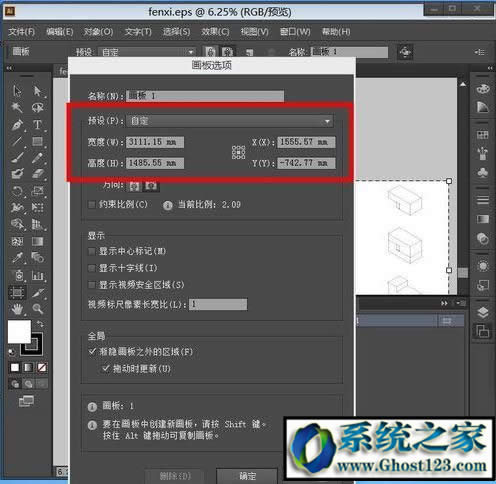Toggle 约束比例(C) checkbox

click(92, 204)
